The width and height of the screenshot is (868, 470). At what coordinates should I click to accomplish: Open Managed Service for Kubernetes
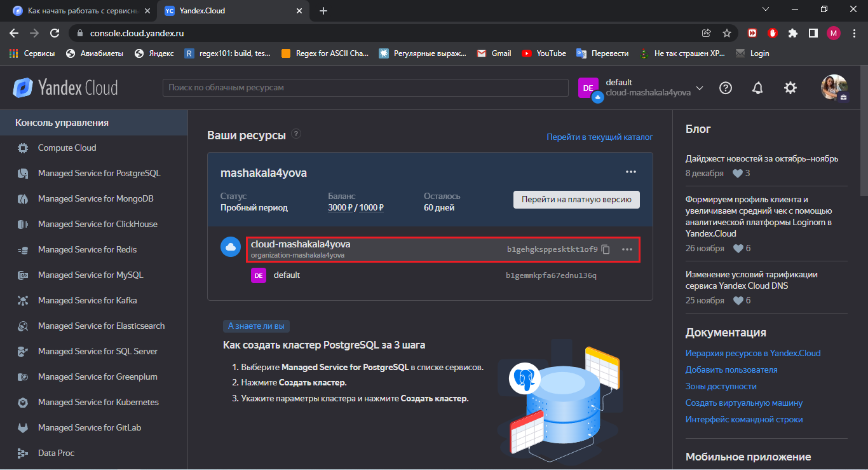click(x=98, y=403)
